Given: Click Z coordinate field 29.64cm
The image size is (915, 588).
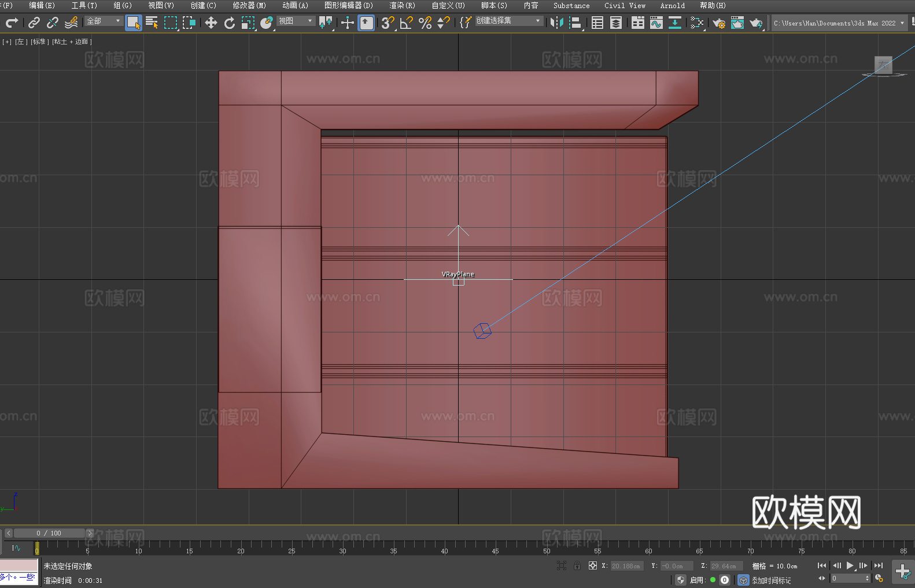Looking at the screenshot, I should click(x=726, y=566).
